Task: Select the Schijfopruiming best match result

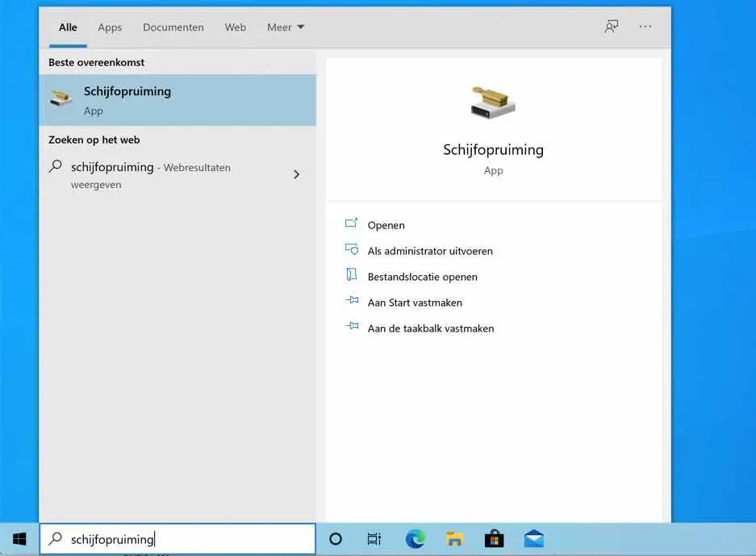Action: click(178, 100)
